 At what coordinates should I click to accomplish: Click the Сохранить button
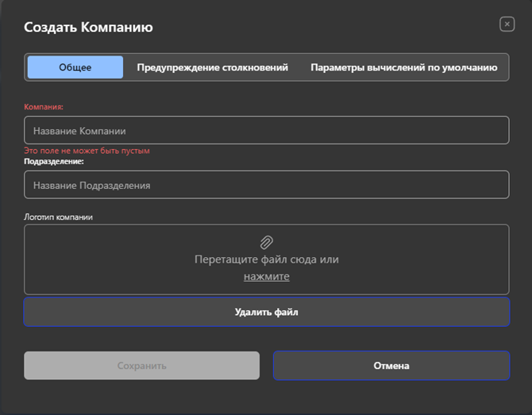tap(141, 366)
